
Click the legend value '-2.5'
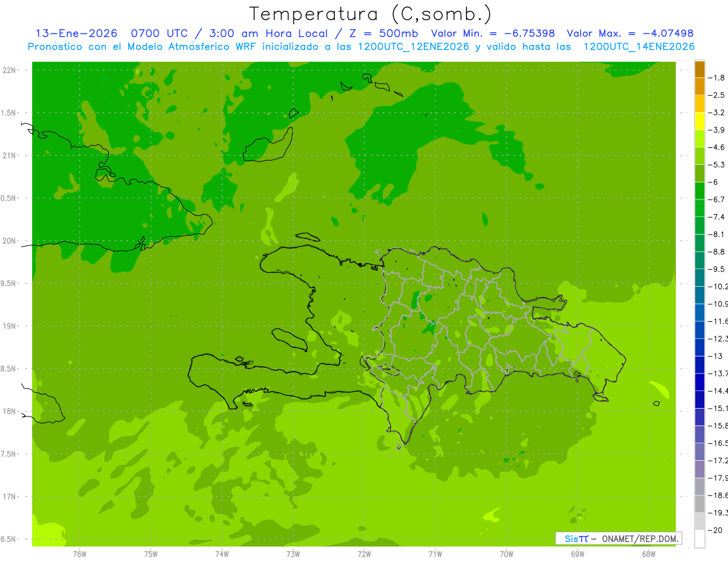coord(716,95)
